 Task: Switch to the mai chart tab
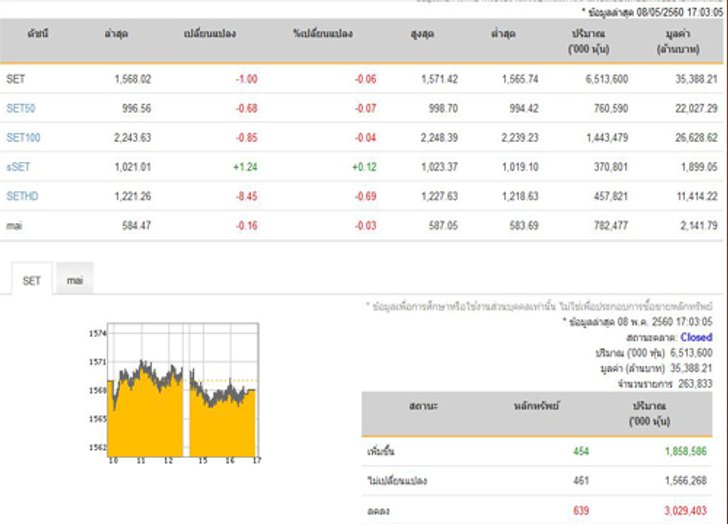(x=75, y=280)
